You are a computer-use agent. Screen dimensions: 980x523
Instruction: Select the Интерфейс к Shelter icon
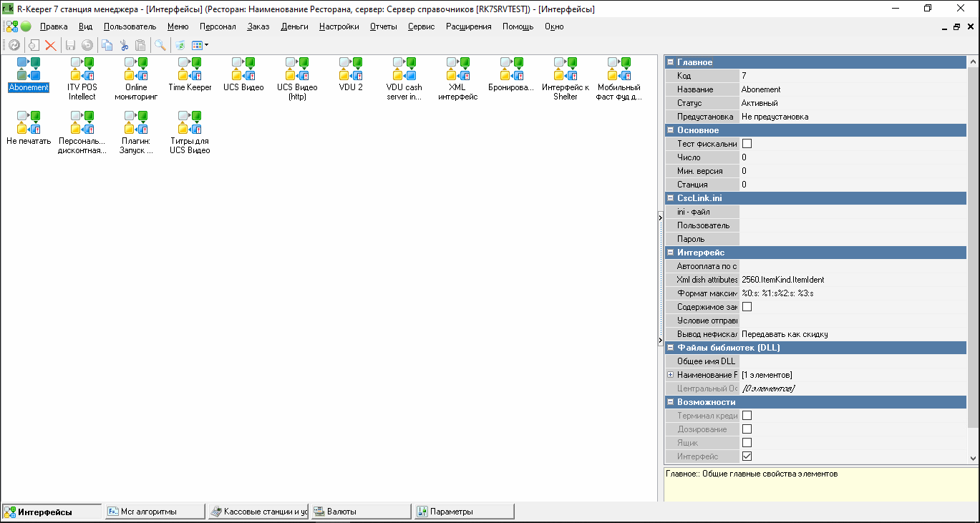566,69
